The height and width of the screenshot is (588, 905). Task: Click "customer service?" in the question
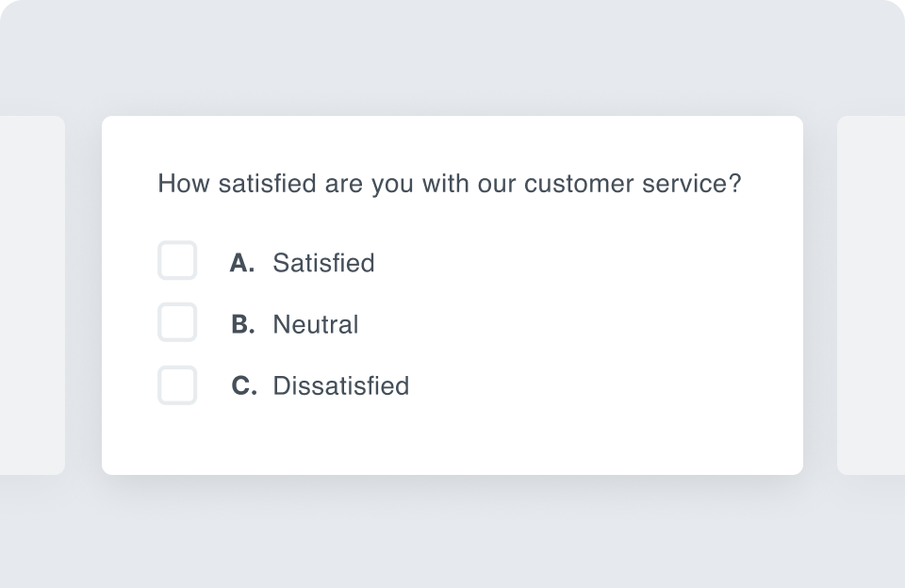pos(633,184)
